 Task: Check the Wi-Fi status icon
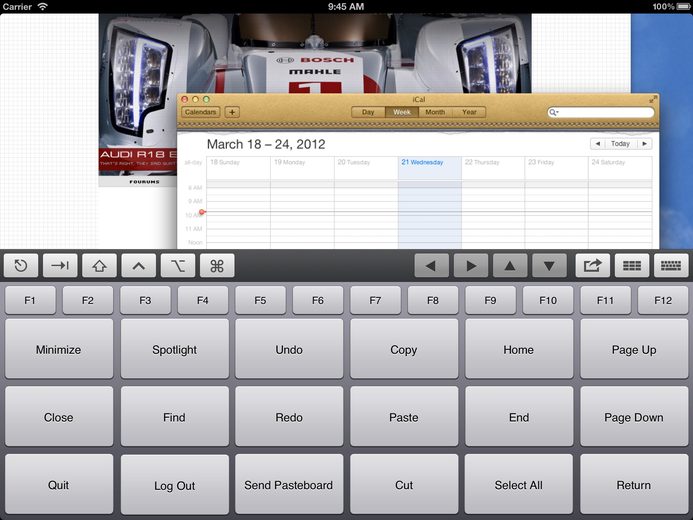42,7
